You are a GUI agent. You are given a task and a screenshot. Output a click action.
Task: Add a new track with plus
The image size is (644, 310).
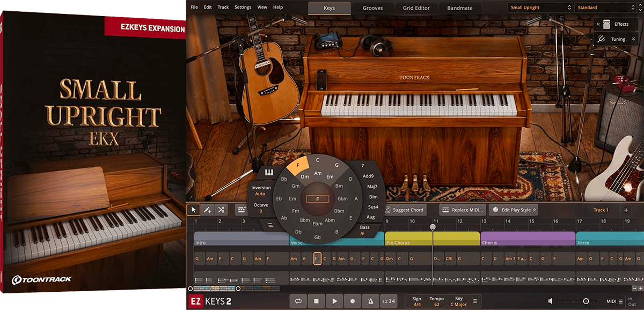(x=626, y=210)
